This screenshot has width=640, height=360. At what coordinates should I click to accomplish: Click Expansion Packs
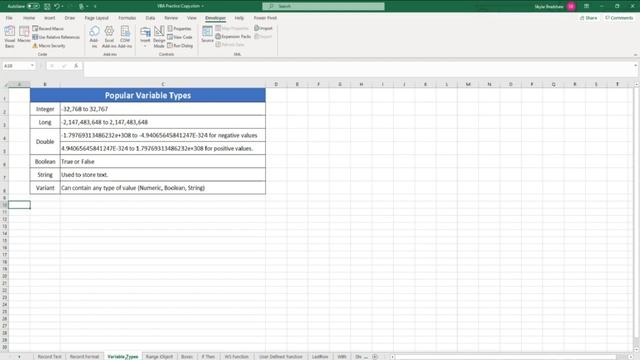(x=233, y=36)
